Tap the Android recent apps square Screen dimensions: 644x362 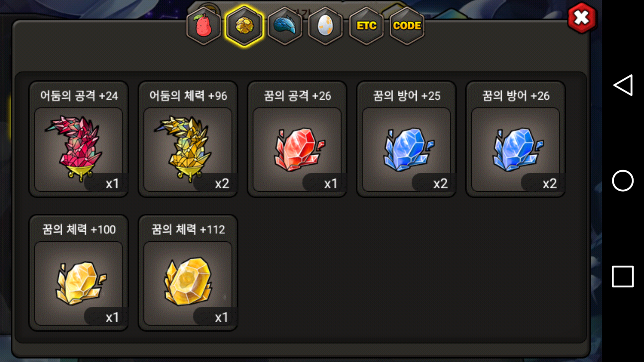(x=623, y=277)
